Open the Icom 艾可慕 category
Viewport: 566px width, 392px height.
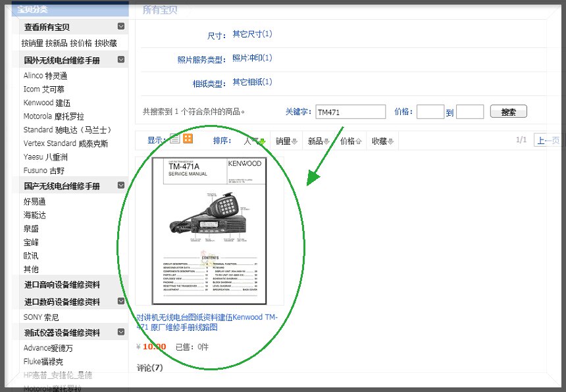coord(43,89)
